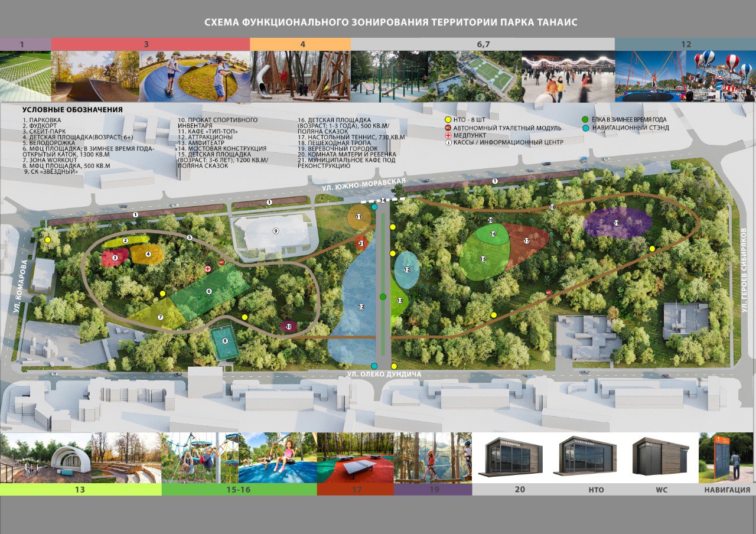The height and width of the screenshot is (534, 756).
Task: Select the cyan navigation stand legend icon
Action: (x=585, y=128)
